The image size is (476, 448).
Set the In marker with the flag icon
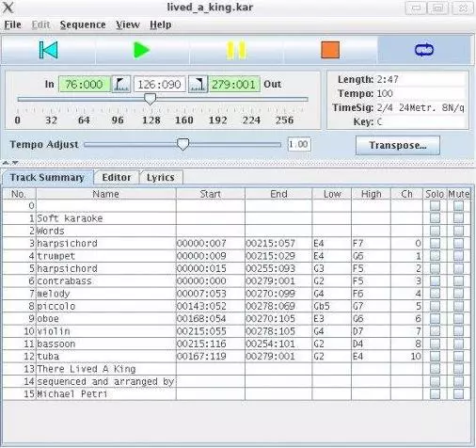pos(121,84)
